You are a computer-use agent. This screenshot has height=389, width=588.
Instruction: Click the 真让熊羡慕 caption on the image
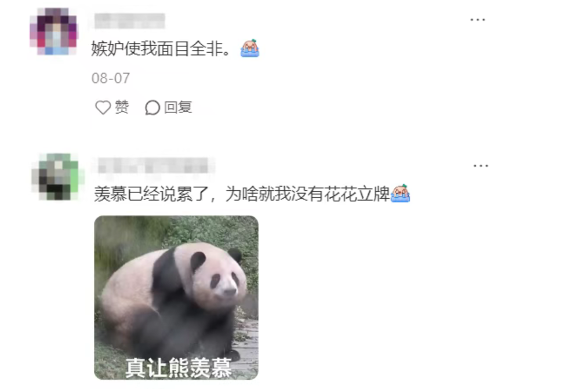pyautogui.click(x=179, y=368)
